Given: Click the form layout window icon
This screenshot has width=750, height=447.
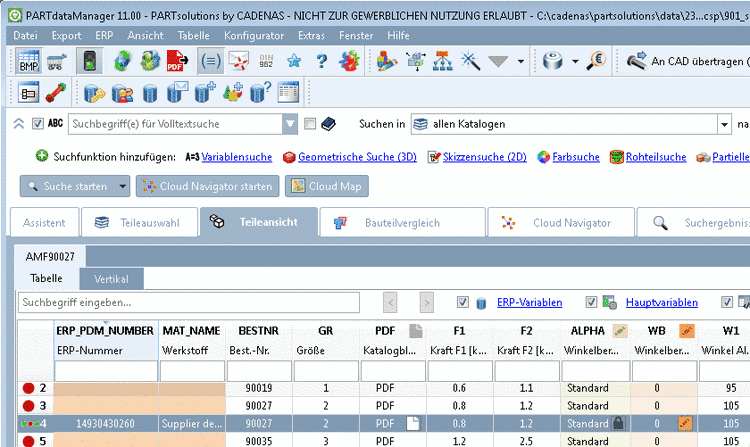Looking at the screenshot, I should coord(28,92).
